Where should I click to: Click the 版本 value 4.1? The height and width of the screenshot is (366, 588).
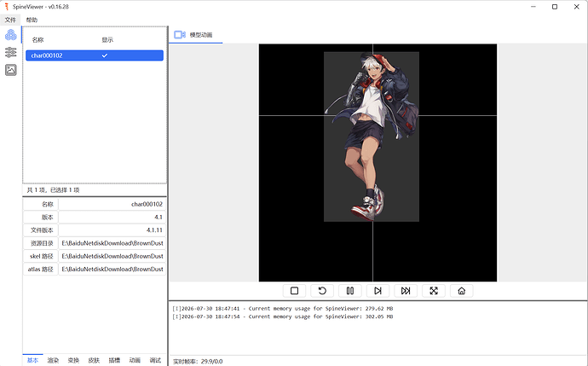(112, 218)
